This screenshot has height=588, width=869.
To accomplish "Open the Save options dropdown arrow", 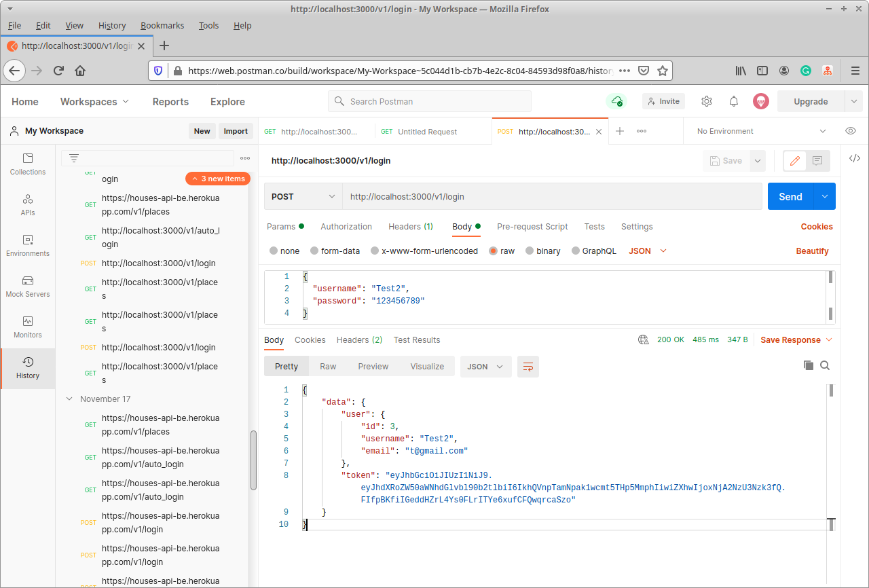I will [757, 161].
